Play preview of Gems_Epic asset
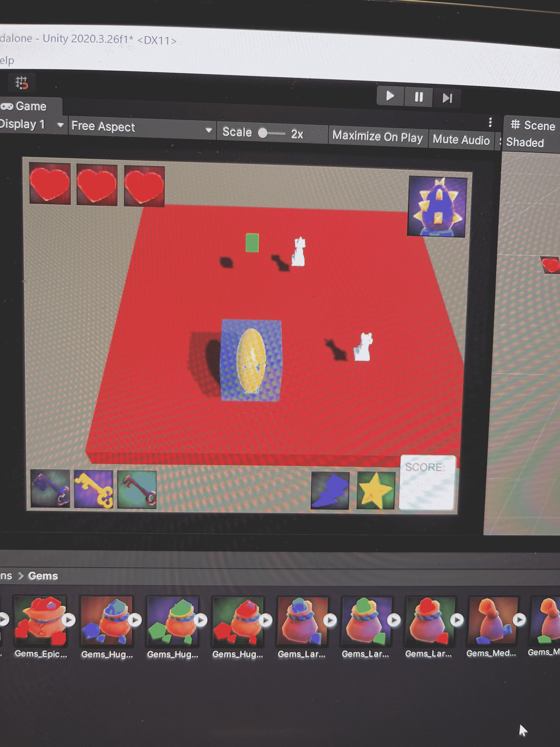The width and height of the screenshot is (560, 747). click(69, 620)
